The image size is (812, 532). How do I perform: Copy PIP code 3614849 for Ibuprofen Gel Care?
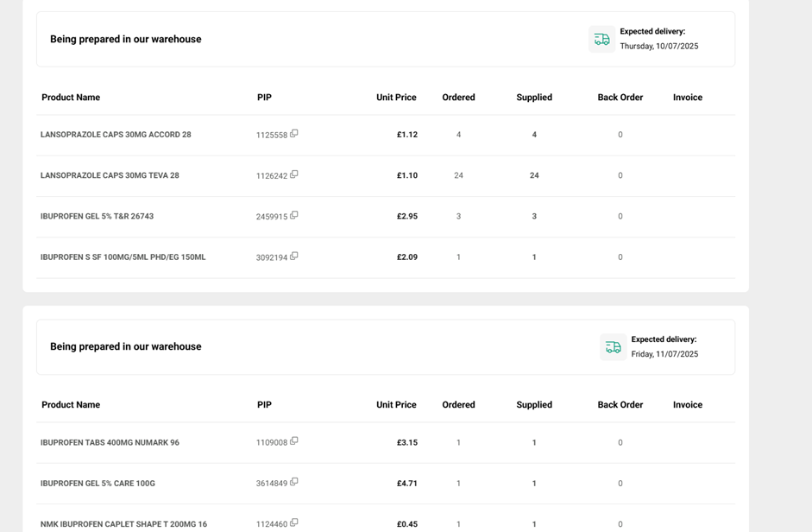pyautogui.click(x=294, y=482)
